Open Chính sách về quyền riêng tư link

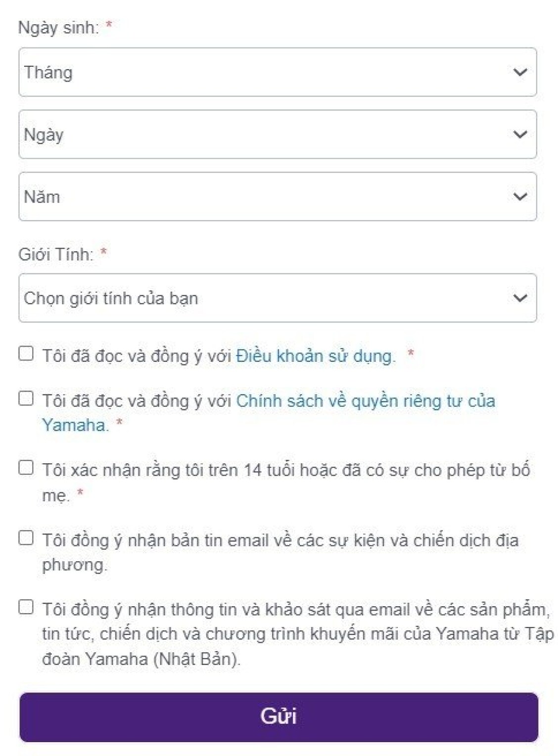coord(365,401)
